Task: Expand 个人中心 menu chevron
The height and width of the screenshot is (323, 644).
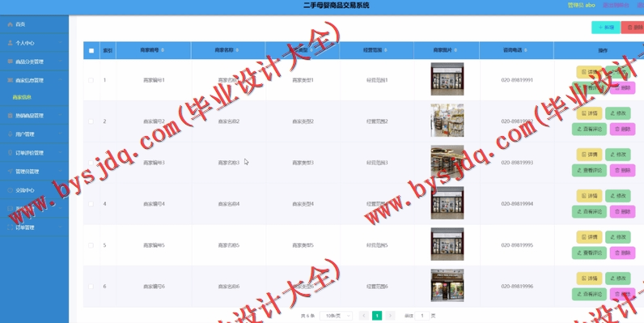Action: (x=61, y=43)
